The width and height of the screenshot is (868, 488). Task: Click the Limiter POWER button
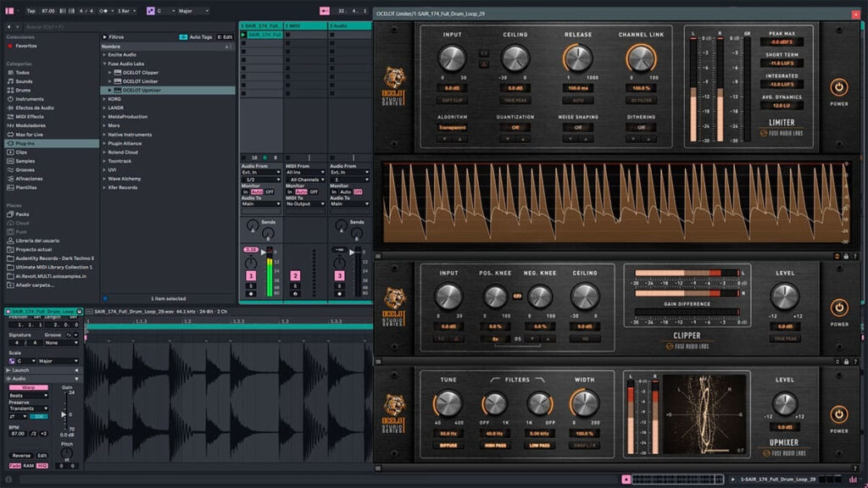(838, 87)
